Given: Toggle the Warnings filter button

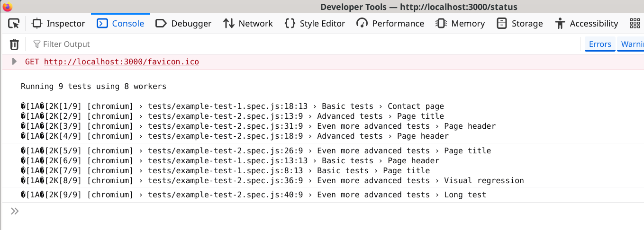Looking at the screenshot, I should click(631, 44).
